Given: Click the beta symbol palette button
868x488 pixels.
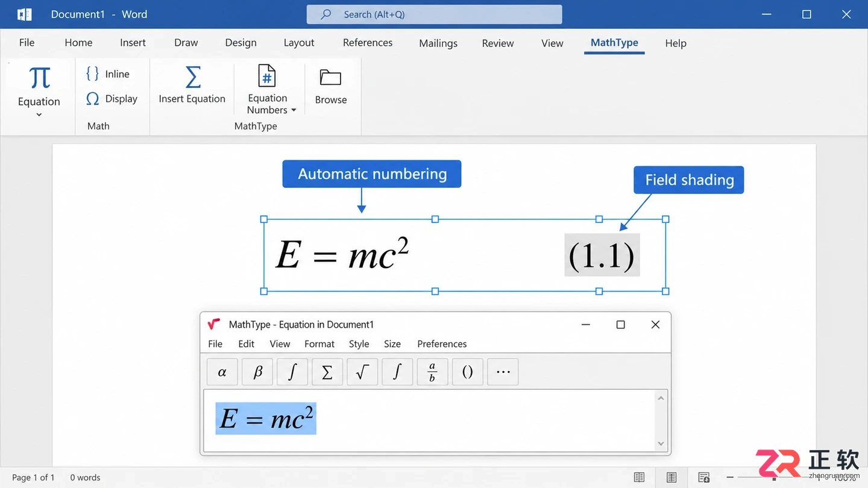Looking at the screenshot, I should 257,372.
